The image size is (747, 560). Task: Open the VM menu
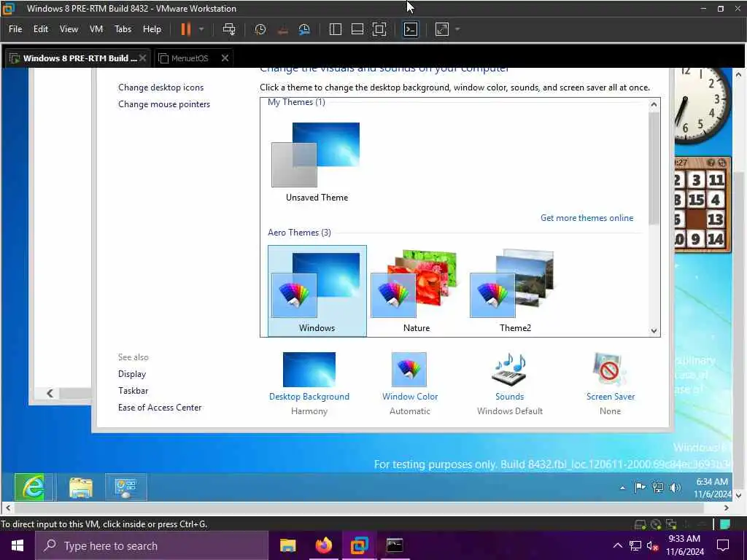[x=96, y=29]
